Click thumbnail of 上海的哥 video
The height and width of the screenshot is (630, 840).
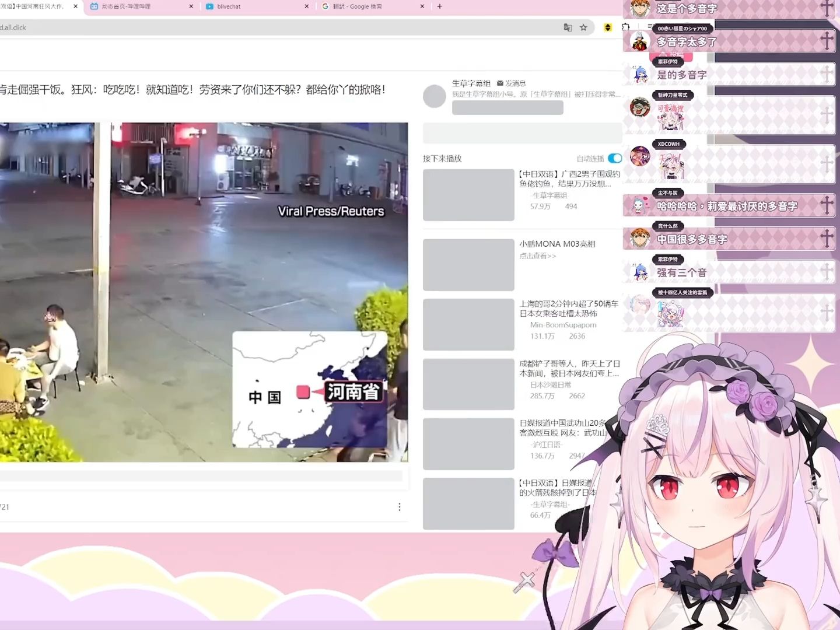(x=468, y=324)
